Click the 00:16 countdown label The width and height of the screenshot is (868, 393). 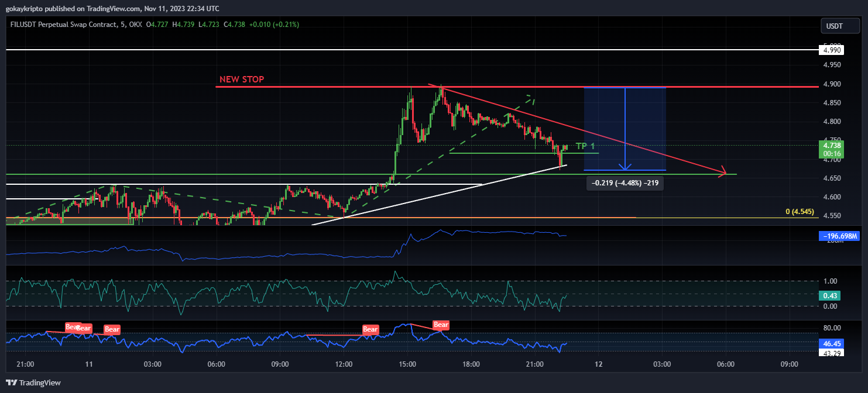pos(832,154)
